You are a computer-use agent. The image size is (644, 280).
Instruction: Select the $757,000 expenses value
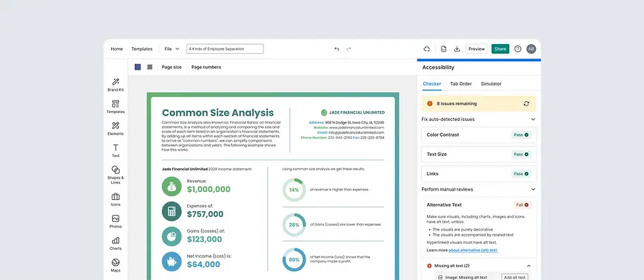tap(205, 214)
